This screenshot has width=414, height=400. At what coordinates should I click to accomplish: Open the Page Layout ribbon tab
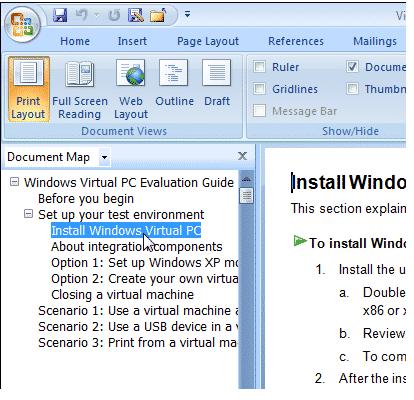coord(208,41)
